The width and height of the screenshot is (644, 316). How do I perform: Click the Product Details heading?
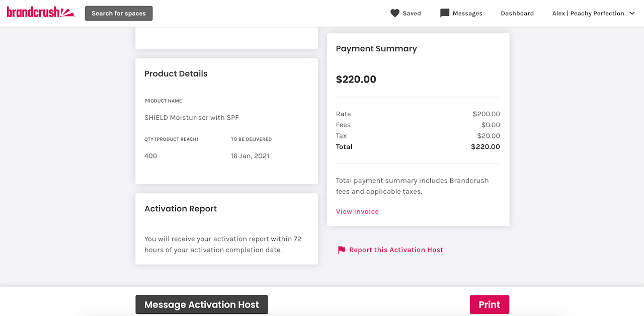[176, 73]
